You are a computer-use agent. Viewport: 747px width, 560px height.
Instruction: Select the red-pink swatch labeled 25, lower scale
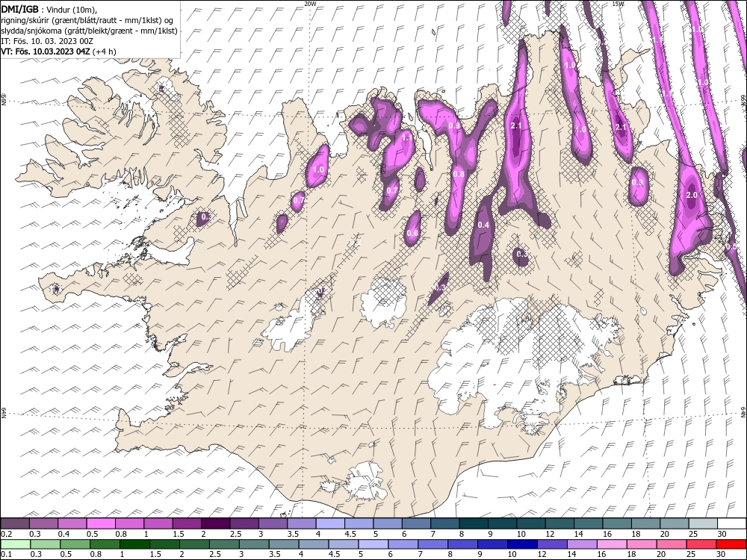pyautogui.click(x=701, y=544)
